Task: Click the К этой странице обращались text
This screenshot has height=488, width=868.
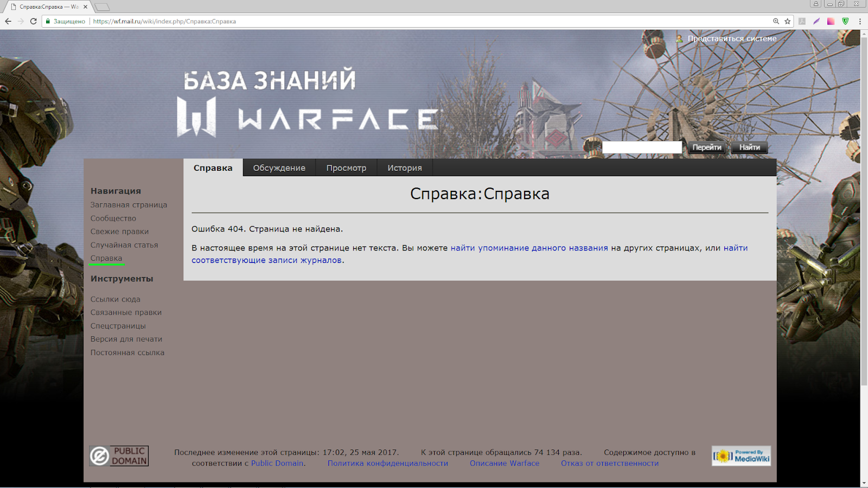Action: [x=501, y=452]
